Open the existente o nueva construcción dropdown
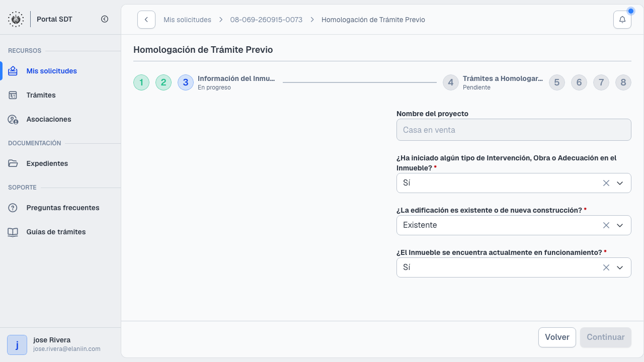This screenshot has height=362, width=644. tap(620, 225)
